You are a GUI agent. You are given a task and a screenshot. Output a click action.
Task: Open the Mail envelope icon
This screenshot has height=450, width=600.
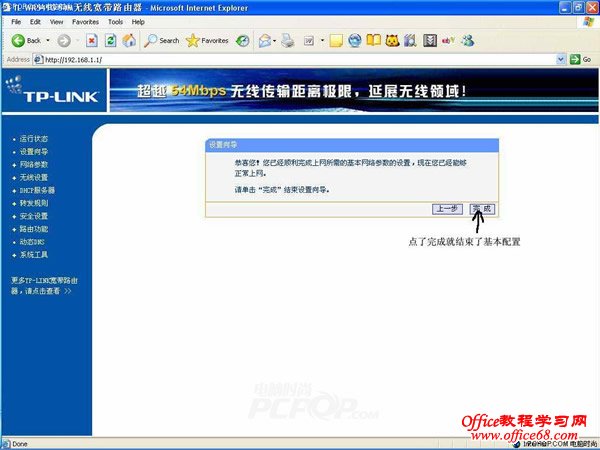pyautogui.click(x=265, y=41)
